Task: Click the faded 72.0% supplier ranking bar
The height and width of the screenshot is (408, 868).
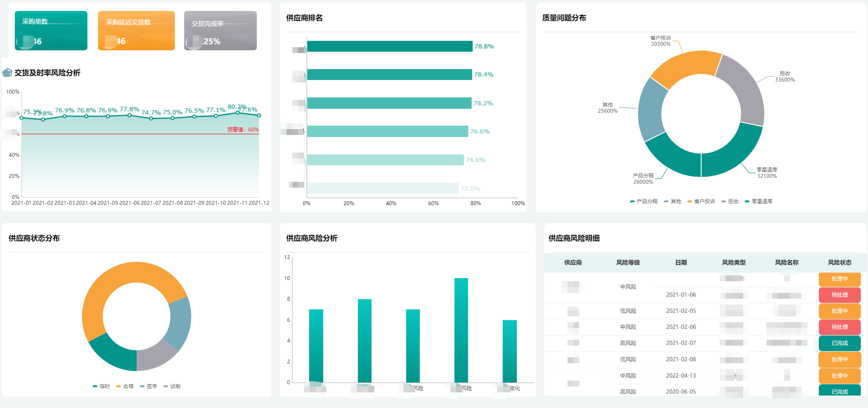Action: [383, 188]
